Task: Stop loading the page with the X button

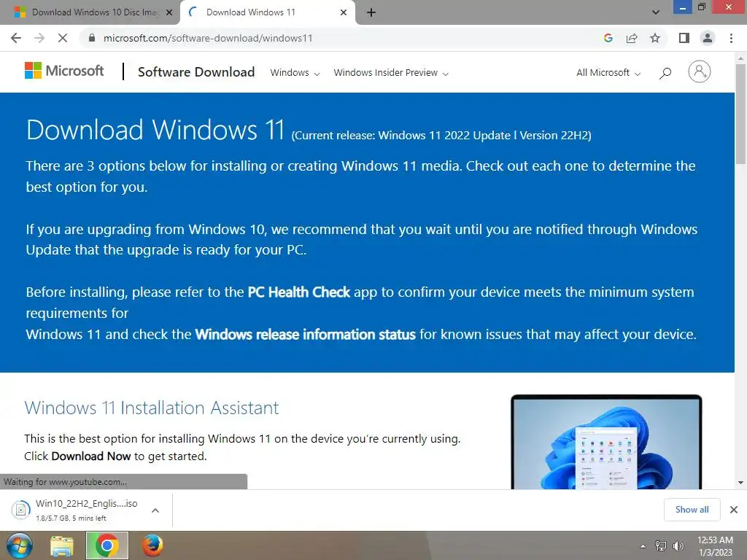Action: tap(63, 38)
